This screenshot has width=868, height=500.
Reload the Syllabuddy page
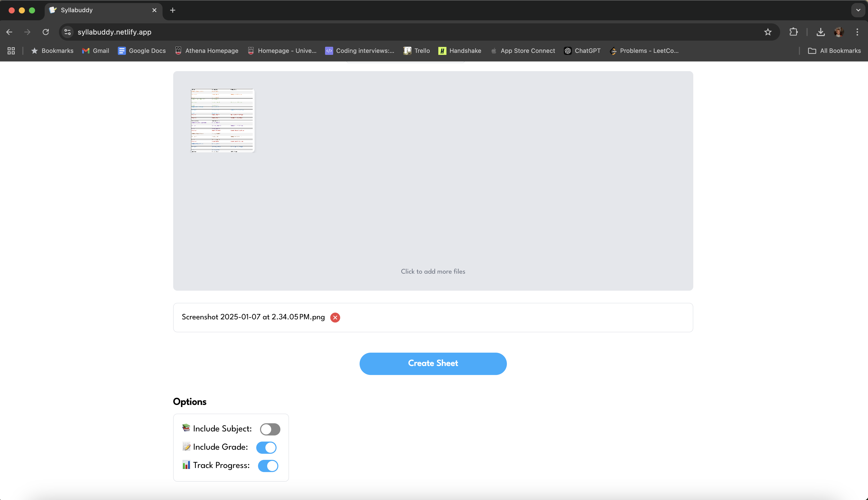pyautogui.click(x=46, y=32)
